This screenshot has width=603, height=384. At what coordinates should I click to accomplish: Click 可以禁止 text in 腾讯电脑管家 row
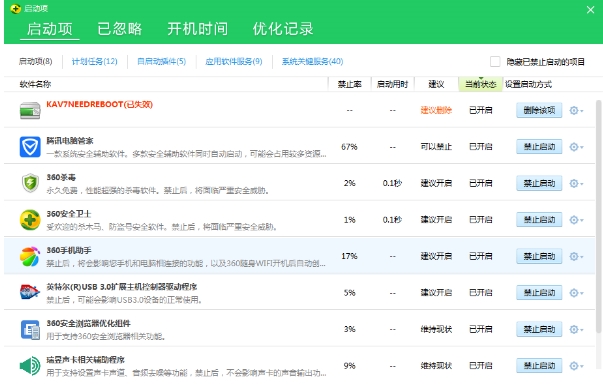click(436, 147)
